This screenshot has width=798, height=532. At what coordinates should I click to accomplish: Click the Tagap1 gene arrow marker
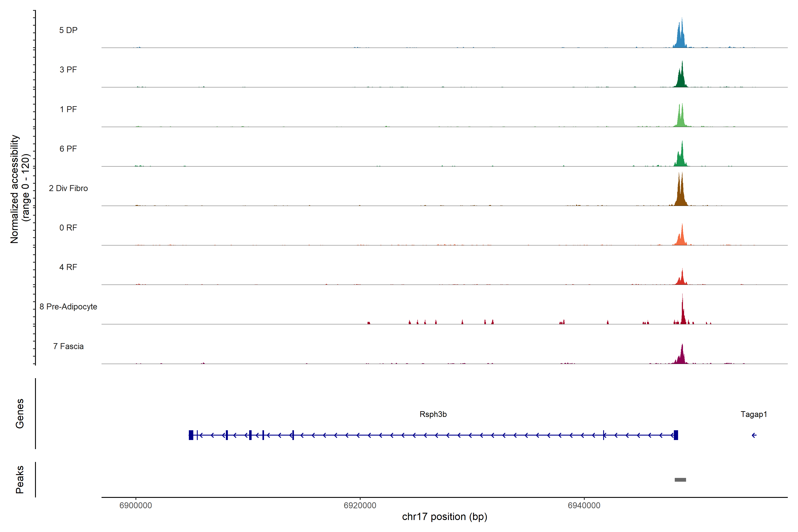pyautogui.click(x=754, y=435)
